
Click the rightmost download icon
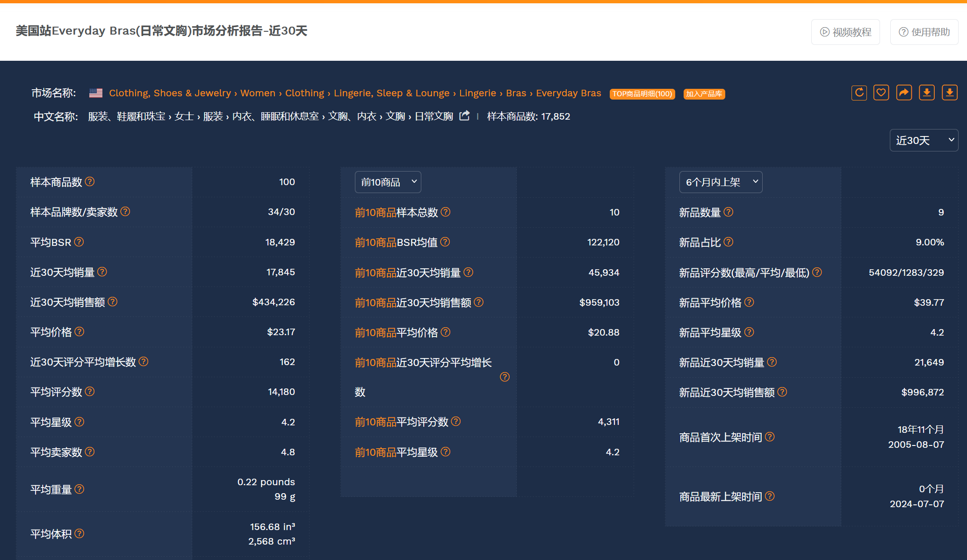click(949, 93)
